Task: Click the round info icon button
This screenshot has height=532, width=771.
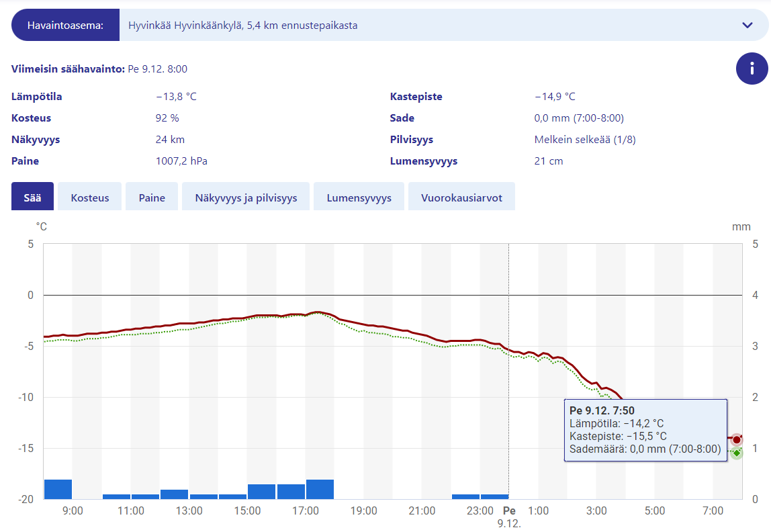Action: click(752, 69)
